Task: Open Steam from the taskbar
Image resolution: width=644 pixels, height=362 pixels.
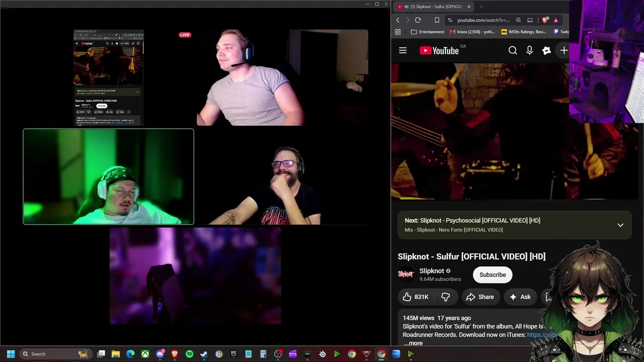Action: (204, 354)
